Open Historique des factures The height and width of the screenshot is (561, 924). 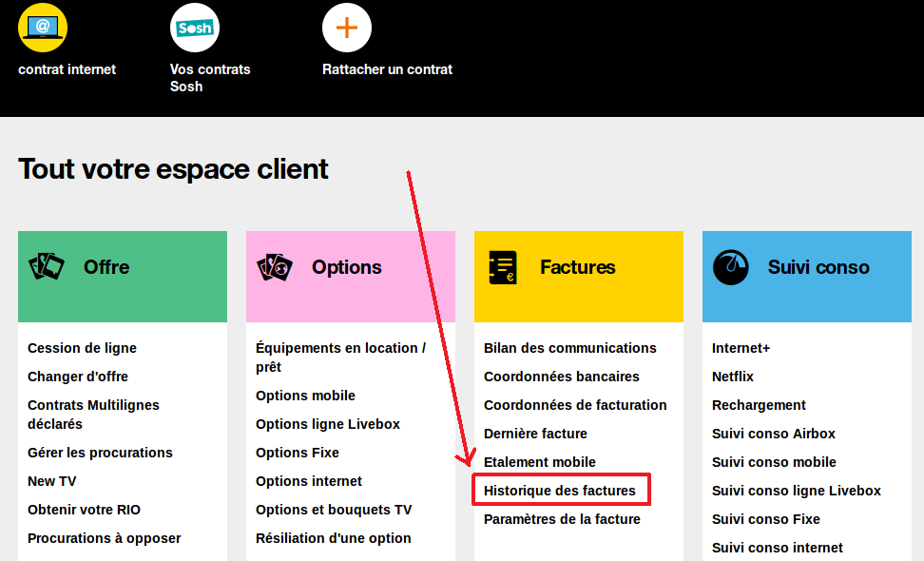[x=560, y=491]
